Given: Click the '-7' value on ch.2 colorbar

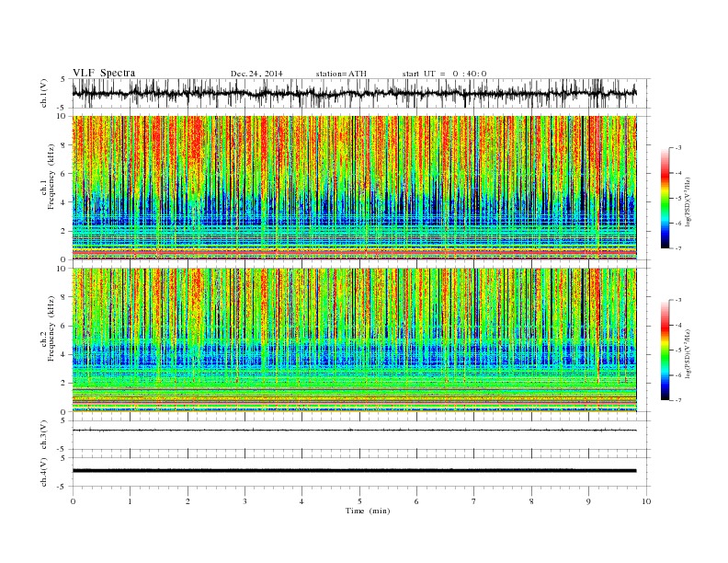Looking at the screenshot, I should (678, 400).
